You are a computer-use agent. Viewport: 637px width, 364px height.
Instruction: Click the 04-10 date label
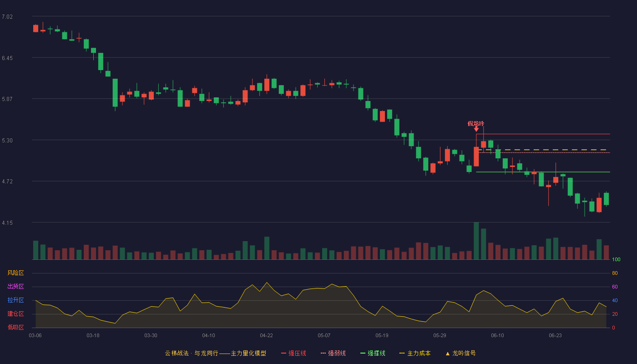[208, 335]
